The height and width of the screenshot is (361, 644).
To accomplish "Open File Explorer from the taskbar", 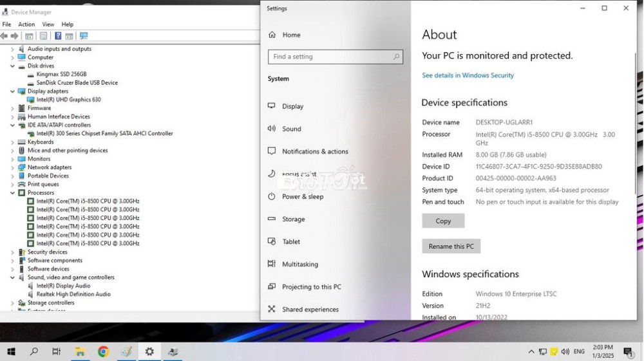I will 80,351.
